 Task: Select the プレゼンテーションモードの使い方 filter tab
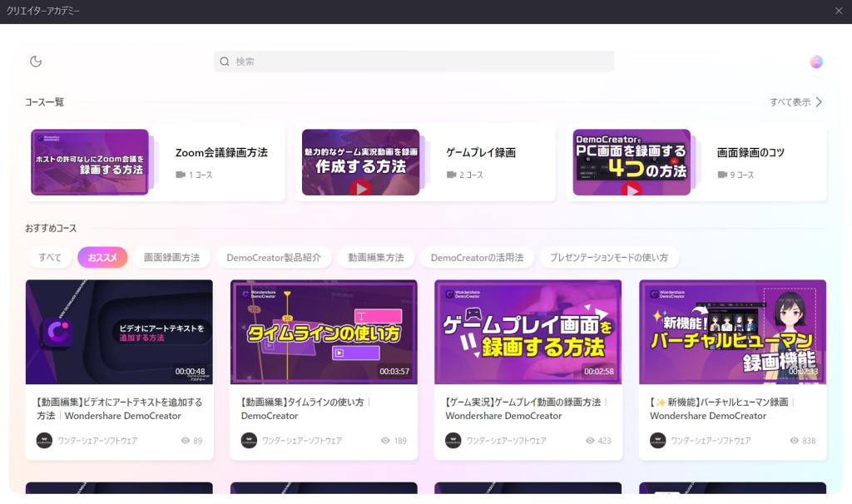pos(609,258)
